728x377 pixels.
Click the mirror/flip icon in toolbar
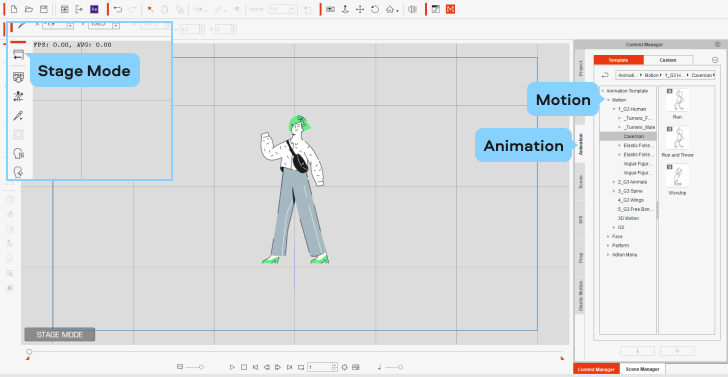412,9
